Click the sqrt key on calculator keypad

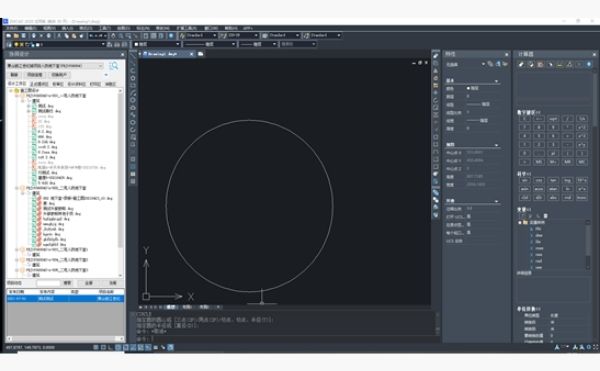[x=553, y=119]
